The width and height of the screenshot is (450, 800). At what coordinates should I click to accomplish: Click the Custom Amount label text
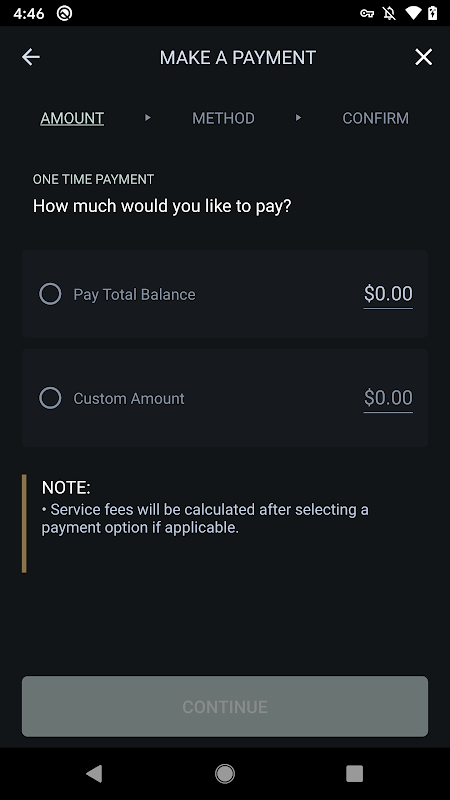click(x=129, y=398)
